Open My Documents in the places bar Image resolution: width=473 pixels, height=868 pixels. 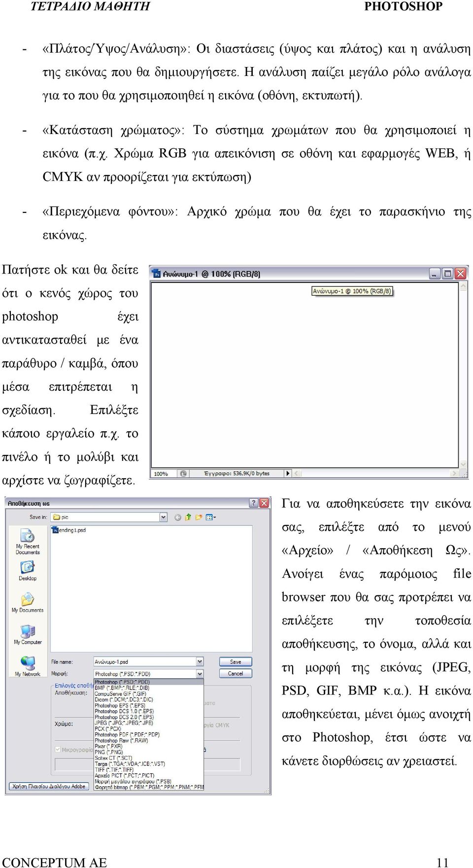coord(28,602)
